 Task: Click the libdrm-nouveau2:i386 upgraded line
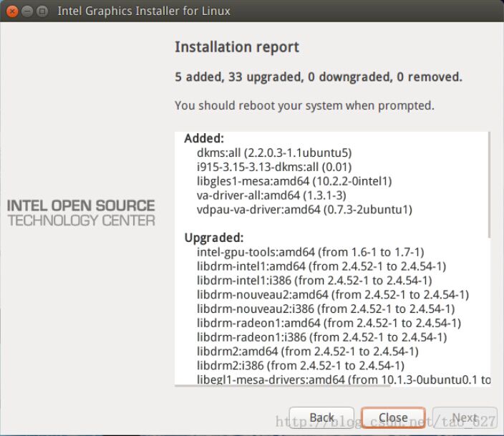click(x=326, y=309)
